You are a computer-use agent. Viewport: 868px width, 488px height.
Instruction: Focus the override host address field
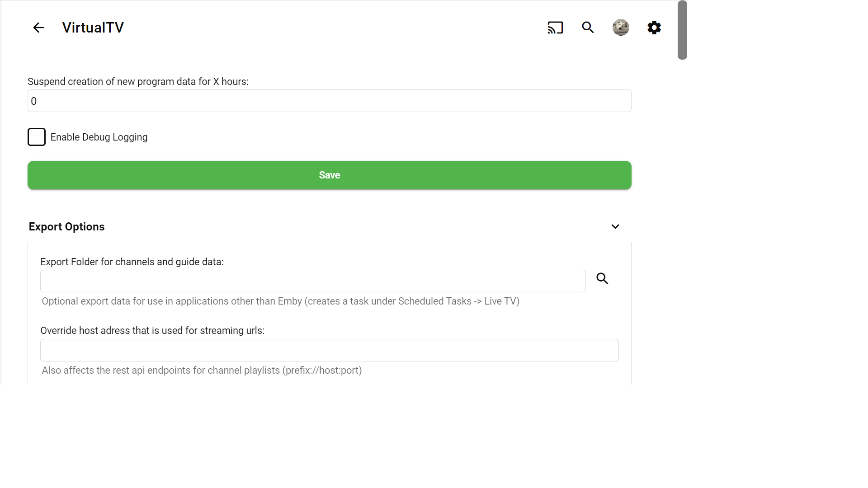coord(329,350)
